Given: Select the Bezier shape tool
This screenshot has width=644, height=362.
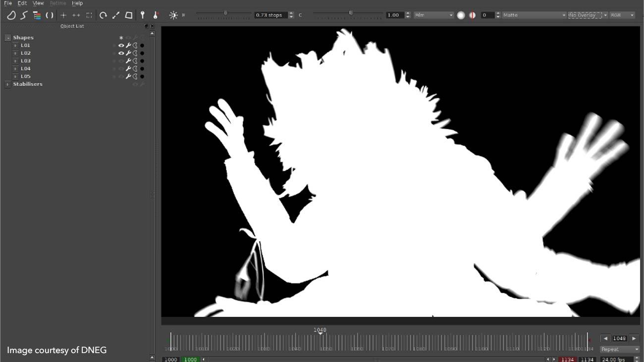Looking at the screenshot, I should [x=11, y=15].
